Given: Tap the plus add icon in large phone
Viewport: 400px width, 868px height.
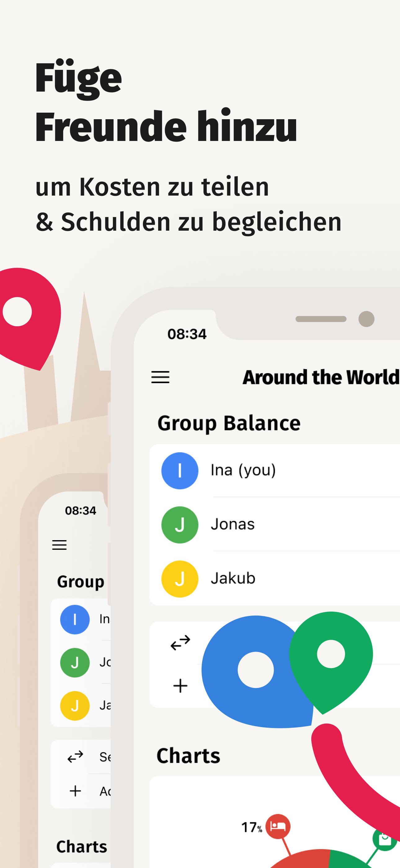Looking at the screenshot, I should (x=180, y=686).
